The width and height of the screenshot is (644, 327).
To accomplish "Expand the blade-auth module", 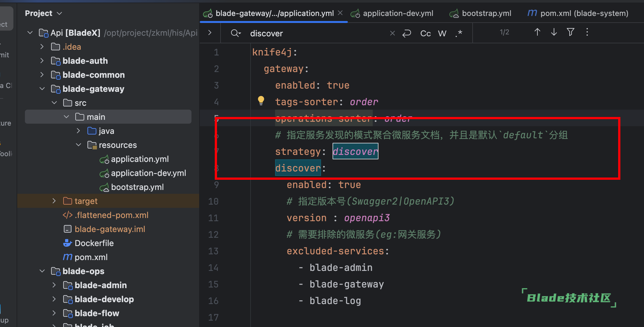I will click(x=42, y=61).
